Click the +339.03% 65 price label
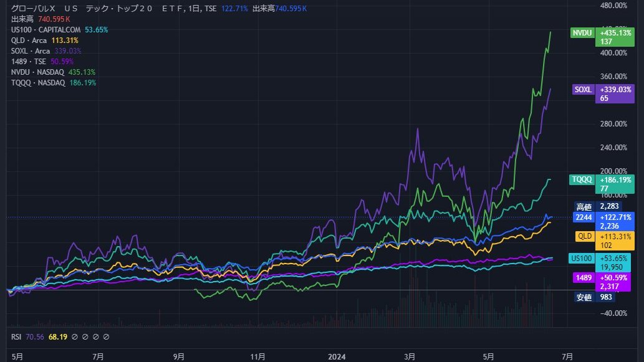The image size is (644, 362). (x=615, y=93)
